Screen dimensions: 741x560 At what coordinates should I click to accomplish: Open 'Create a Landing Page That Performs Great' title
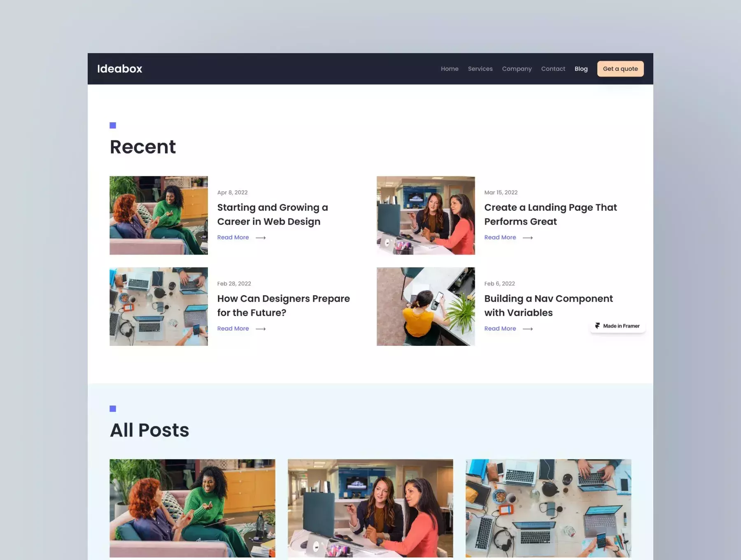tap(550, 215)
